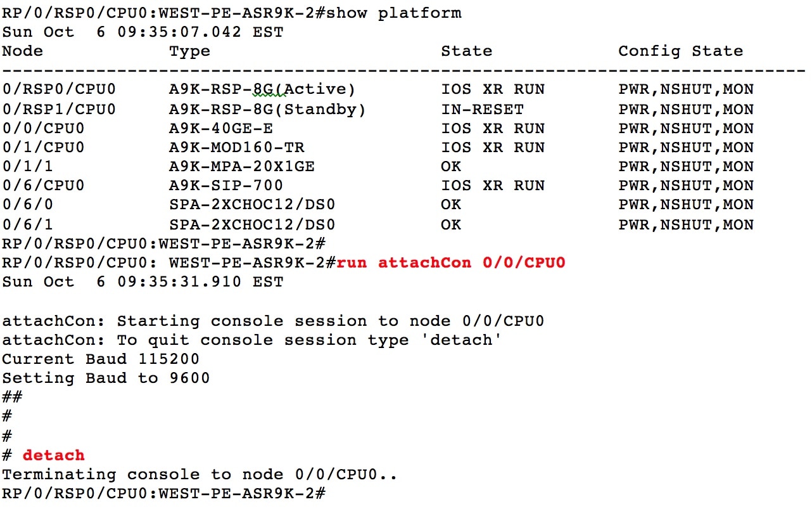Click 'Terminating console to node 0/0/CPU0..' line

coord(200,474)
